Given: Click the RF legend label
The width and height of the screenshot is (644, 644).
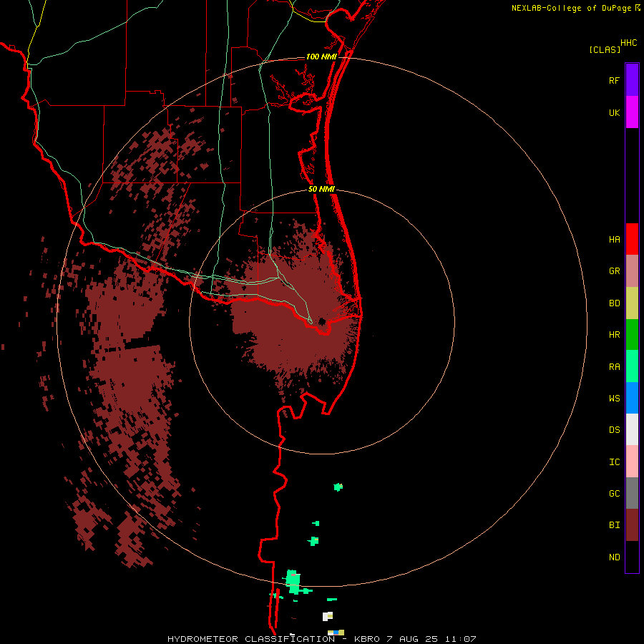Looking at the screenshot, I should coord(615,81).
